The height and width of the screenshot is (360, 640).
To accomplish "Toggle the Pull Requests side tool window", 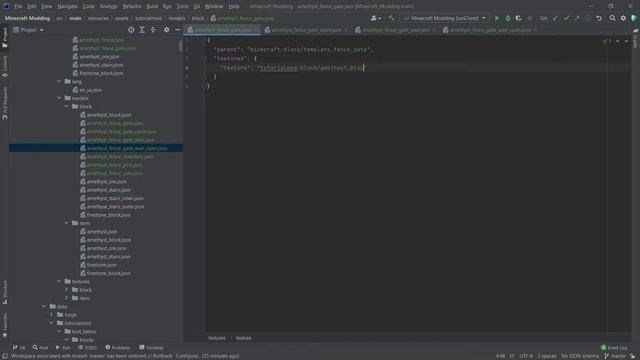I will coord(5,103).
